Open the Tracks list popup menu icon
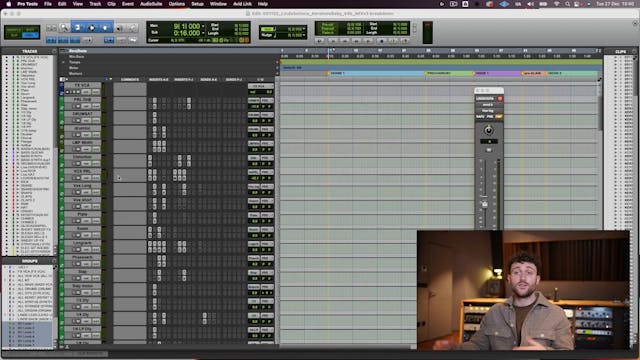640x360 pixels. (54, 51)
